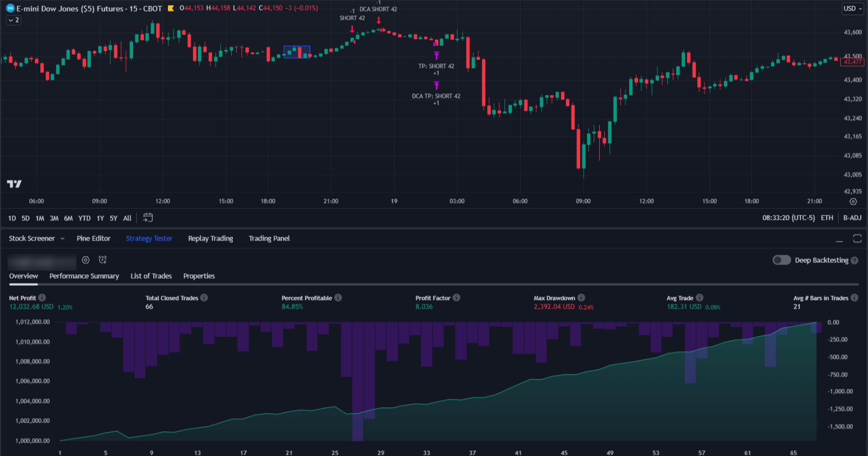
Task: Open info icon next to Total Closed Trades
Action: (x=204, y=298)
